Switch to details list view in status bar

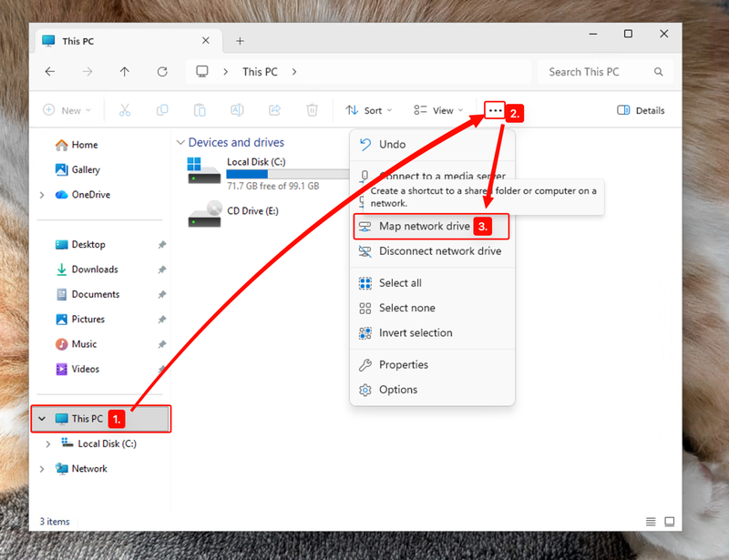point(651,522)
